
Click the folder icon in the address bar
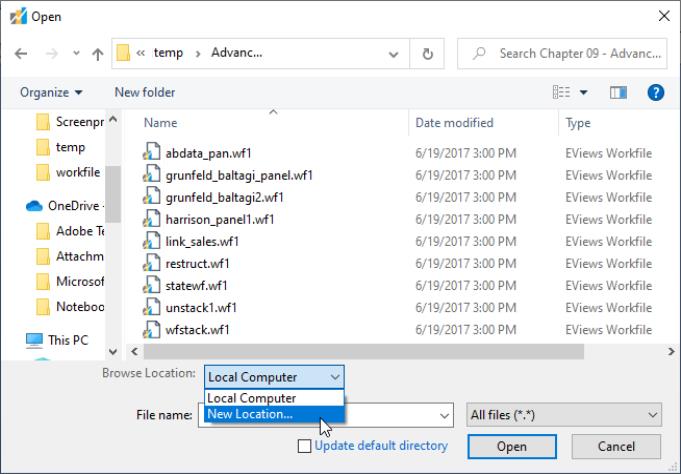coord(123,53)
